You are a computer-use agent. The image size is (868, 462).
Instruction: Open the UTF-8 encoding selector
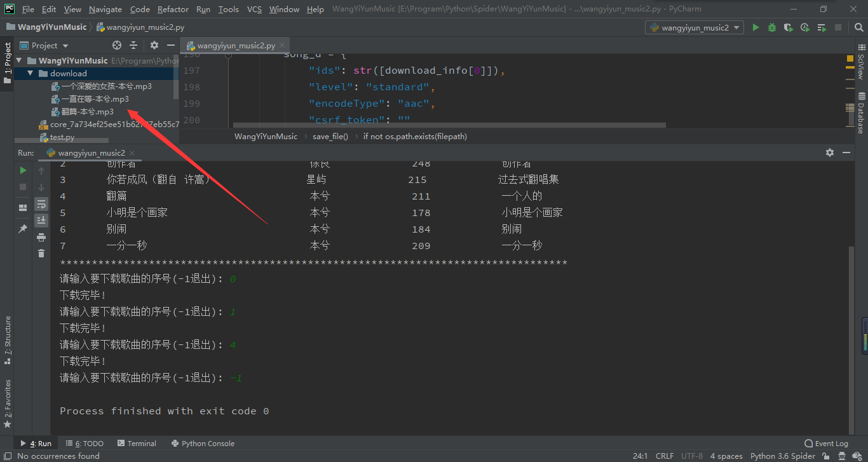[x=692, y=456]
